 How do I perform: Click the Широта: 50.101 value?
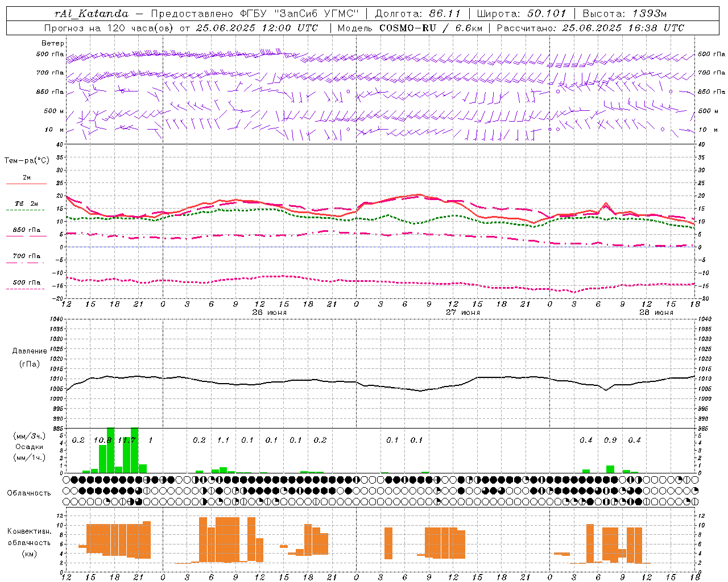pos(522,14)
